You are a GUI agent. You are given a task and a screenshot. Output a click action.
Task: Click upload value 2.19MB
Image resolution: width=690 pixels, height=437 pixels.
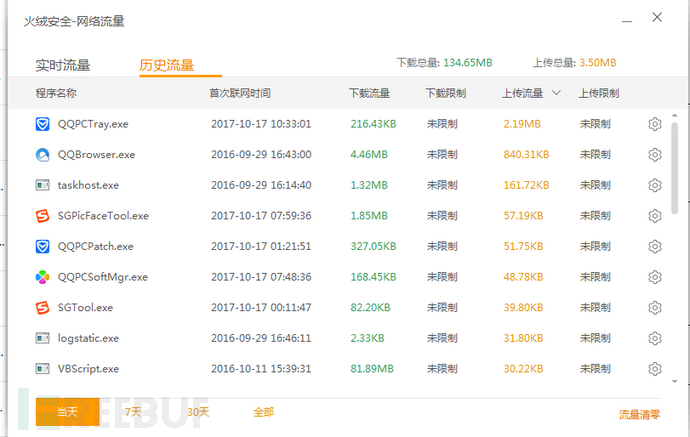522,124
